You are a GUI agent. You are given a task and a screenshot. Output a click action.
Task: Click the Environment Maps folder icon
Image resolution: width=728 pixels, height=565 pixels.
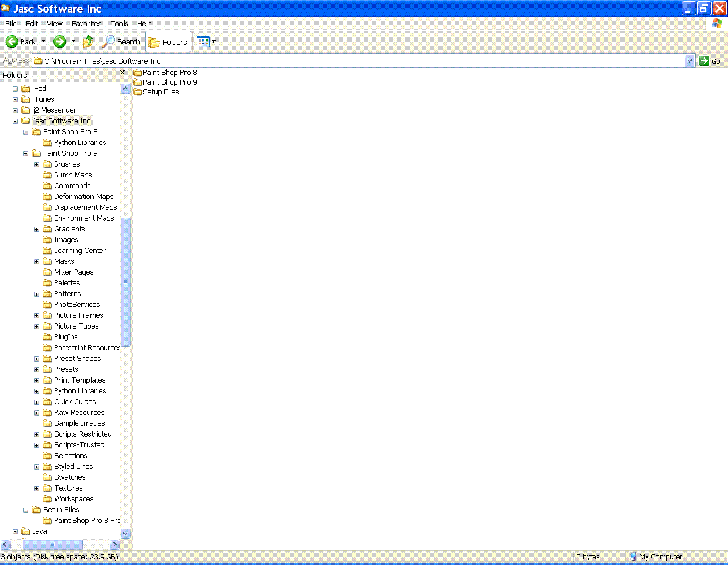[47, 218]
